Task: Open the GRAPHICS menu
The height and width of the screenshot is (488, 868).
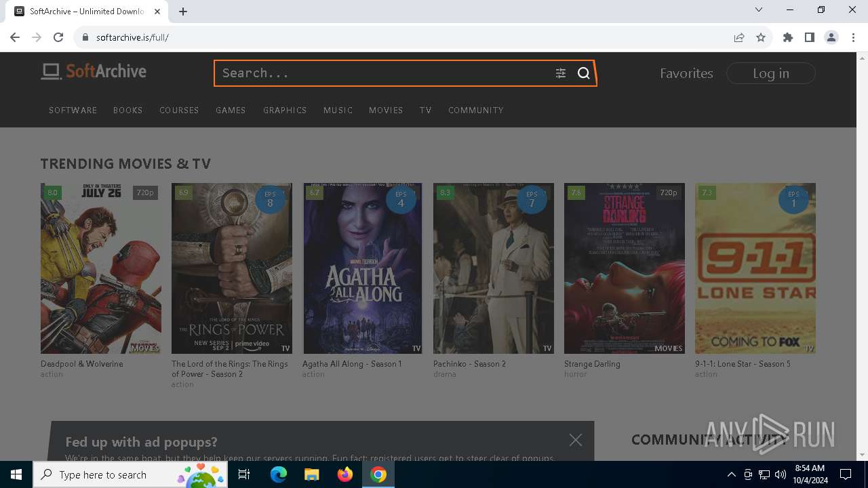Action: (285, 110)
